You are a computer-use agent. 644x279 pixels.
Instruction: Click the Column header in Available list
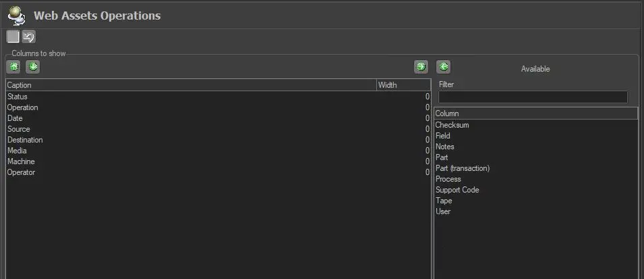point(535,113)
